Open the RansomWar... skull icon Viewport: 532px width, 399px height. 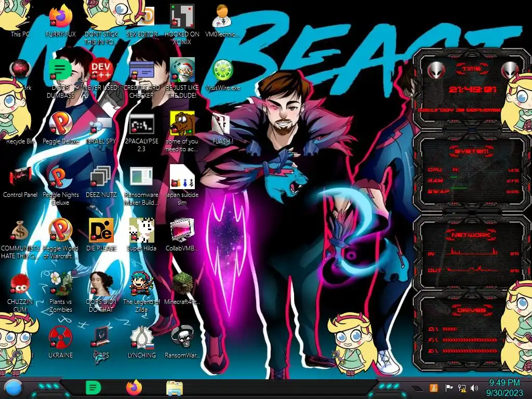pos(182,342)
